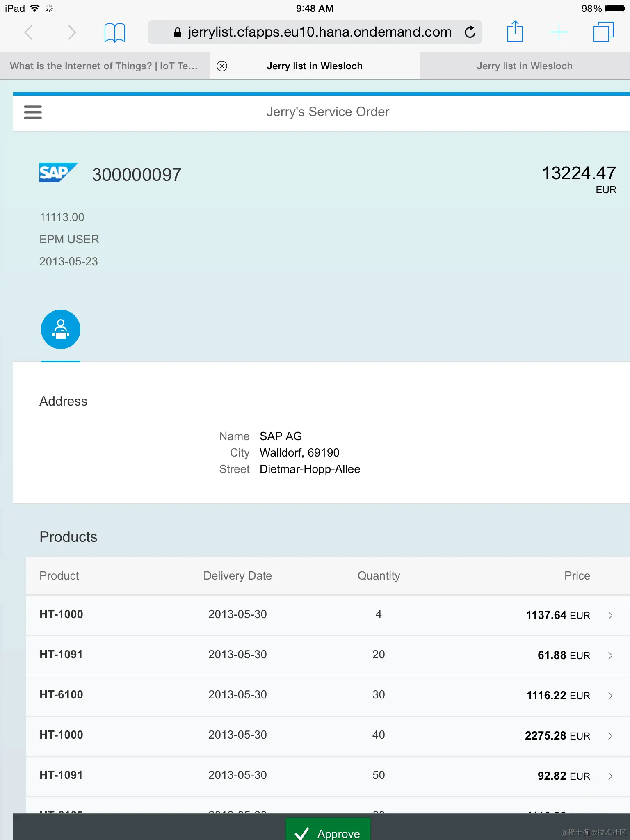Image resolution: width=630 pixels, height=840 pixels.
Task: Click the Delivery Date column header
Action: 237,575
